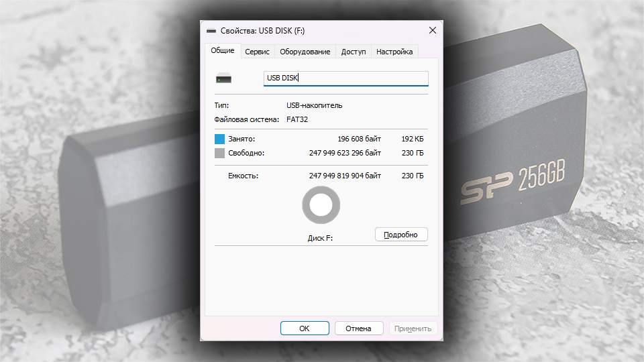Click the gray Свободно color swatch
This screenshot has height=362, width=644.
(x=220, y=153)
